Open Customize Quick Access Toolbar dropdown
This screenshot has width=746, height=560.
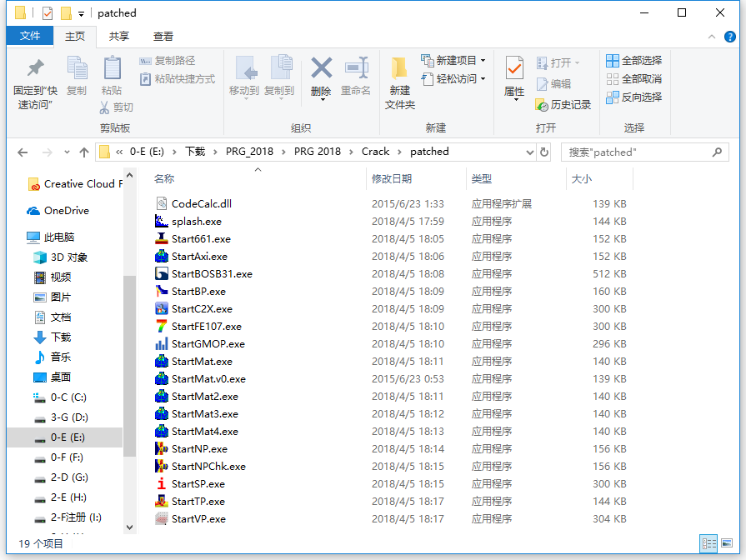click(82, 14)
